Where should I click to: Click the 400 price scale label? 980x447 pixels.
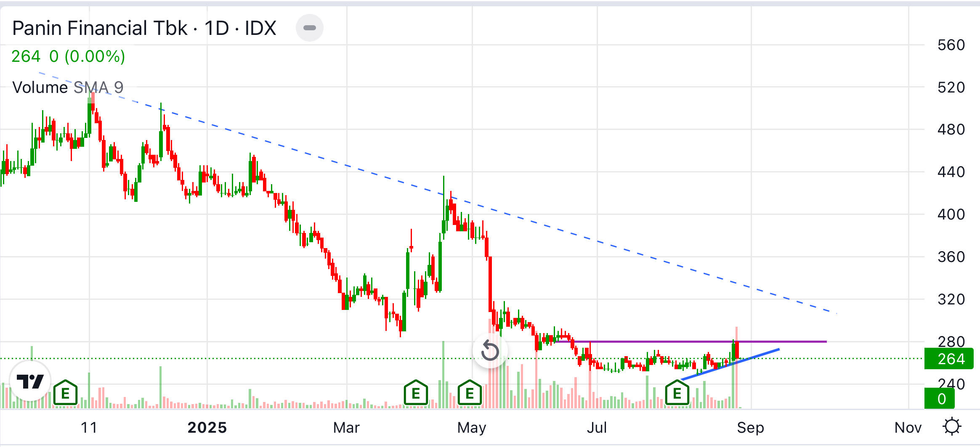951,214
